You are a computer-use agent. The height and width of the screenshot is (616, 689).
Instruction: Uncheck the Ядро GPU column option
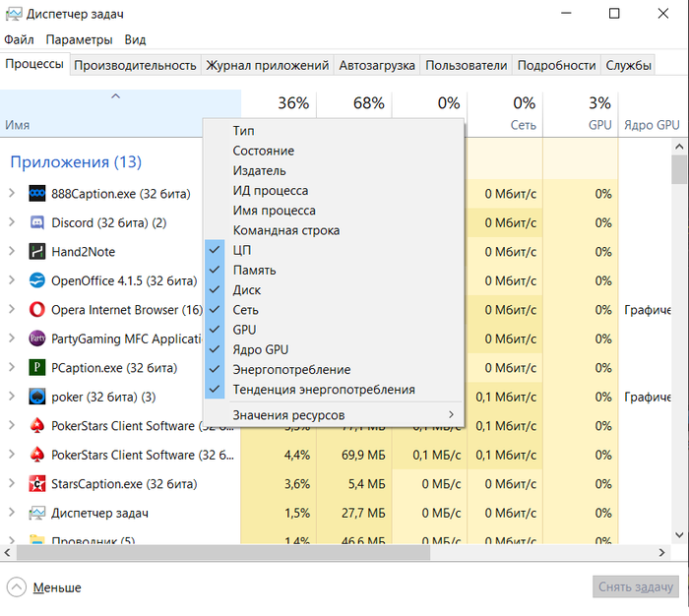click(x=333, y=349)
